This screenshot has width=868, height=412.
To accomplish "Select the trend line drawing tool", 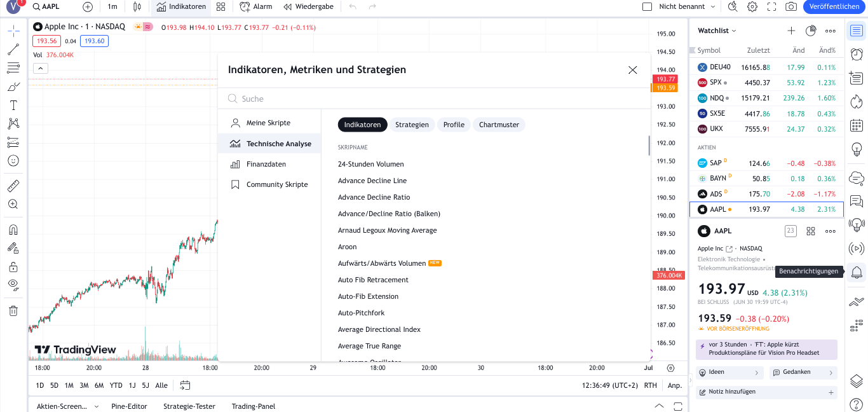I will [x=13, y=50].
